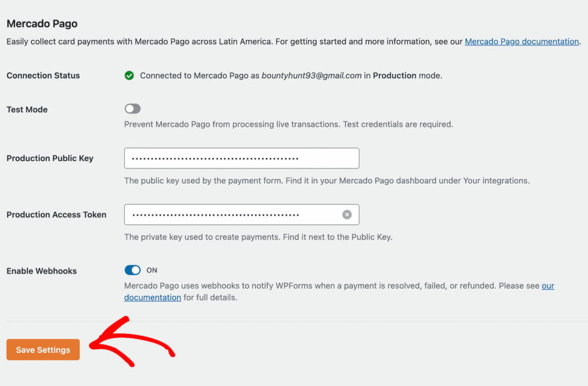
Task: Toggle the Test Mode switch
Action: [x=133, y=108]
